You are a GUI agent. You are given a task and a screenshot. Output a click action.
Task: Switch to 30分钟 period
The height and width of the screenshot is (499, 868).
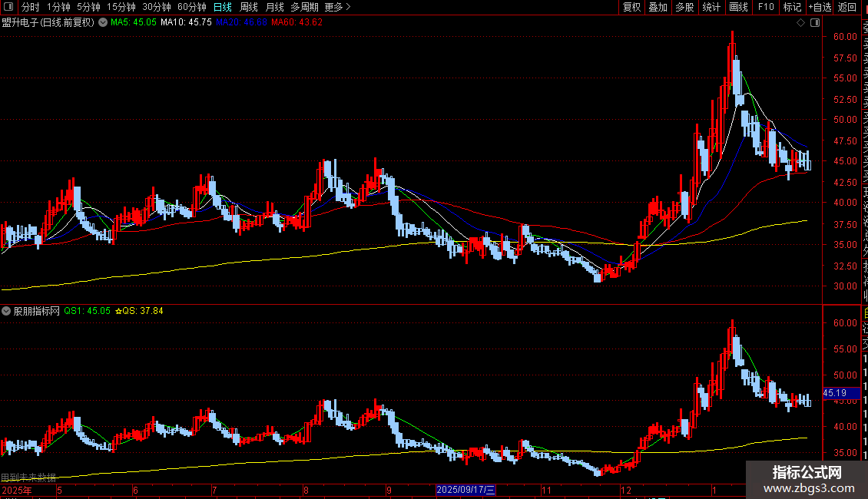[156, 7]
